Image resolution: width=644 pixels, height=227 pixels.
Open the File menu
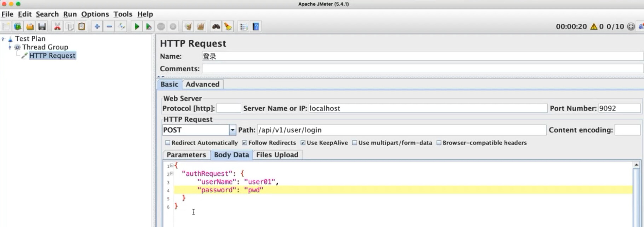pyautogui.click(x=7, y=14)
